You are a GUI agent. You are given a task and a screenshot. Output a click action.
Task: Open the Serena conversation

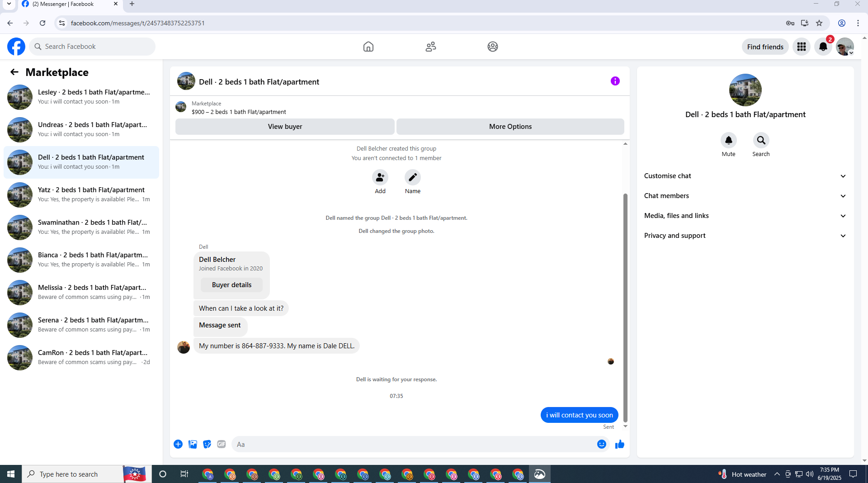coord(81,325)
